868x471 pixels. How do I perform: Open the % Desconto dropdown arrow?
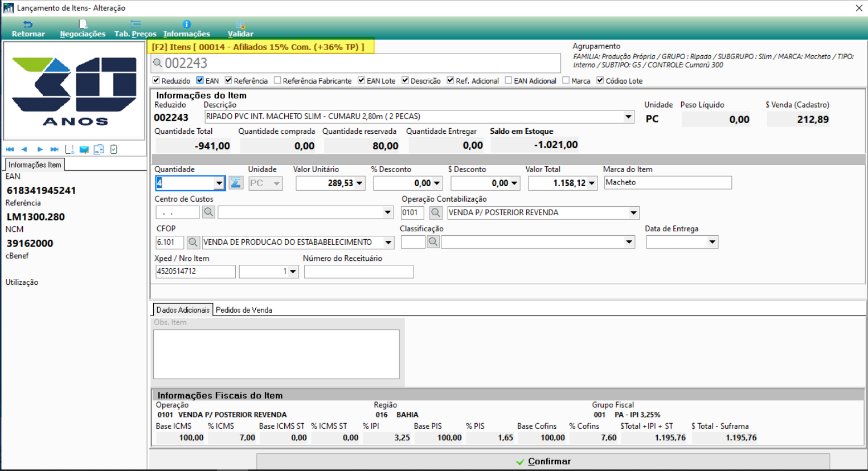pyautogui.click(x=437, y=183)
